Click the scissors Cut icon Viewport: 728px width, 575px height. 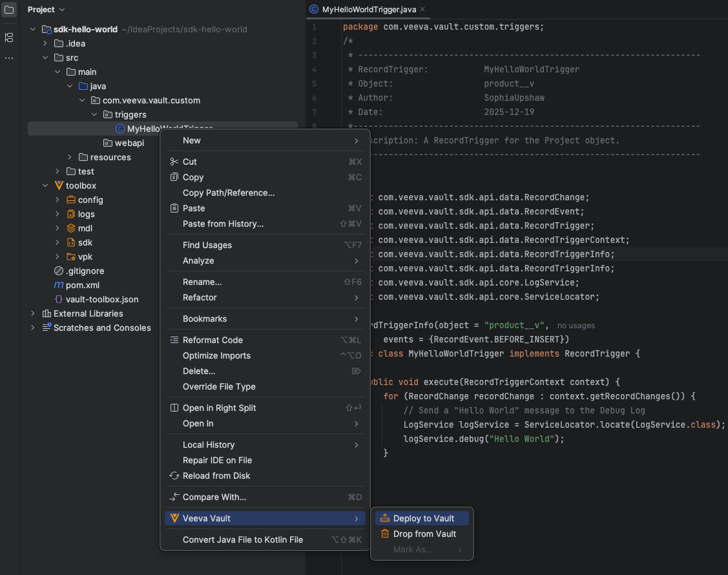pyautogui.click(x=174, y=162)
